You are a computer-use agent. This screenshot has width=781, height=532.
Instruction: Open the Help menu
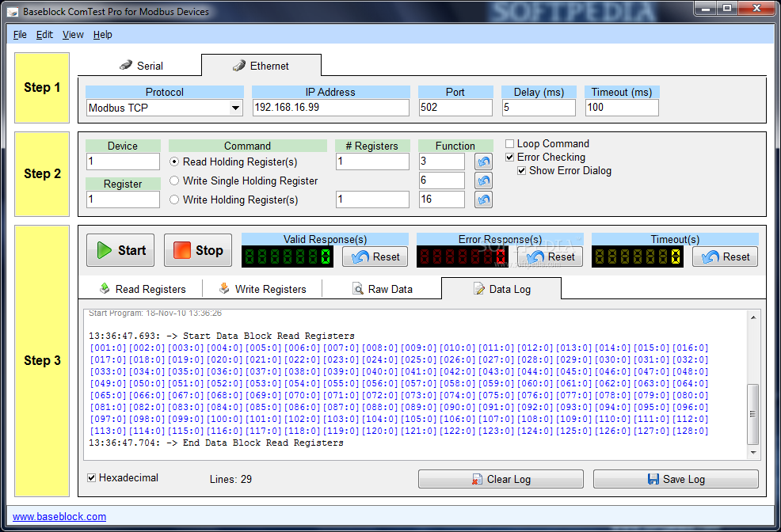click(103, 35)
